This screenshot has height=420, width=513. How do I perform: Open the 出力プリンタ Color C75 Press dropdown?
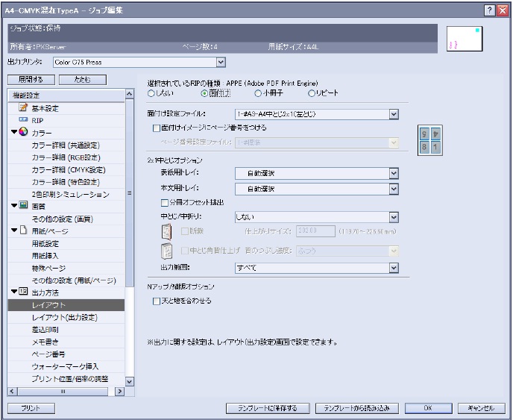click(220, 62)
